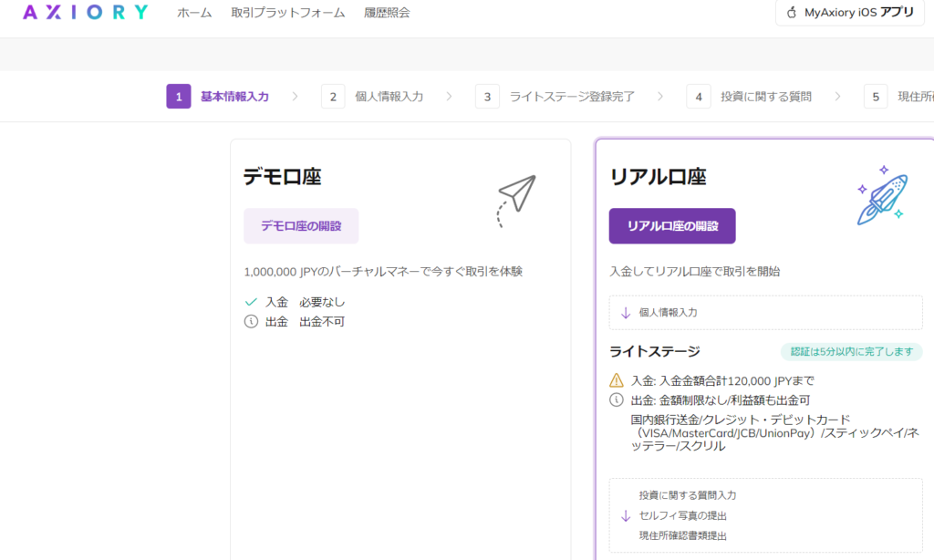Click the 国内銀行送金 payment methods text
934x560 pixels.
[775, 432]
